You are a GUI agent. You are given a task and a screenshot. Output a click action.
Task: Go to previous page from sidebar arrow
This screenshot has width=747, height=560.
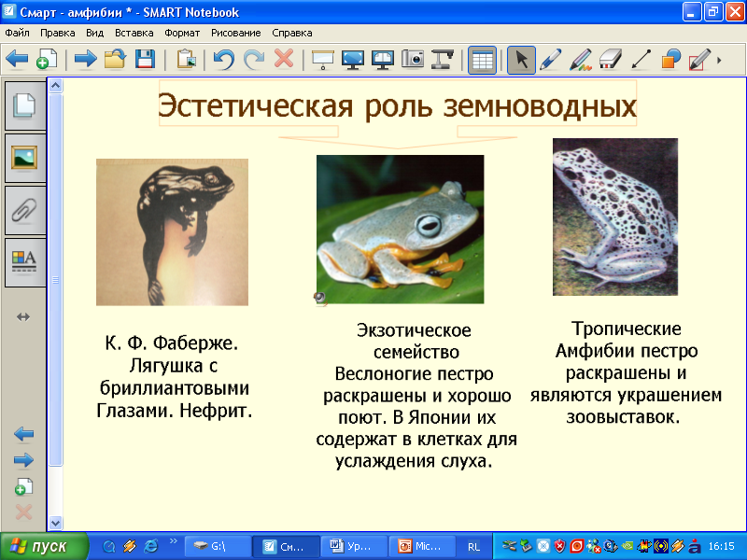click(x=24, y=434)
